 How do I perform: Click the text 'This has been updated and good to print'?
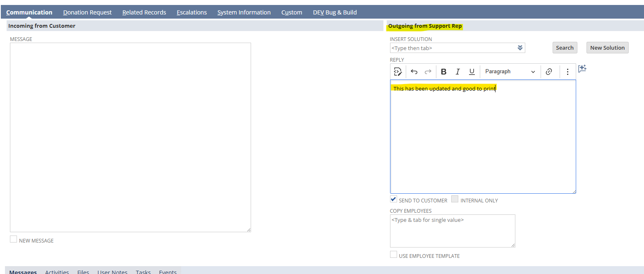(x=444, y=89)
